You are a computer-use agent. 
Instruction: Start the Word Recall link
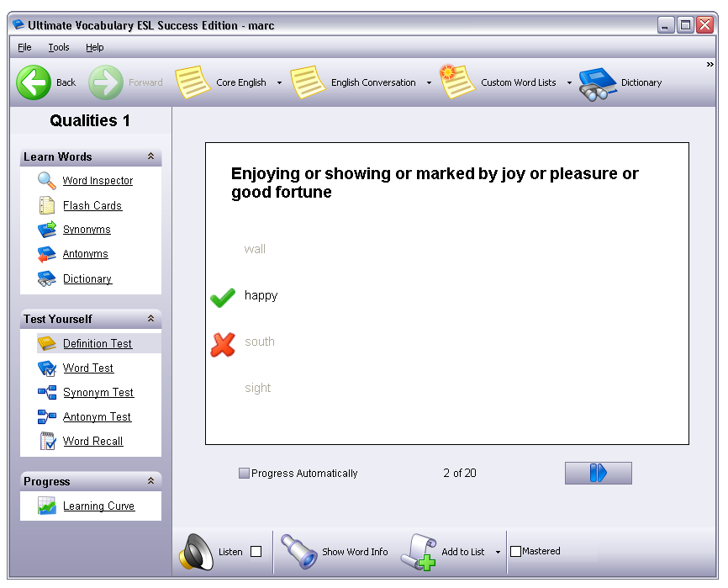[92, 441]
